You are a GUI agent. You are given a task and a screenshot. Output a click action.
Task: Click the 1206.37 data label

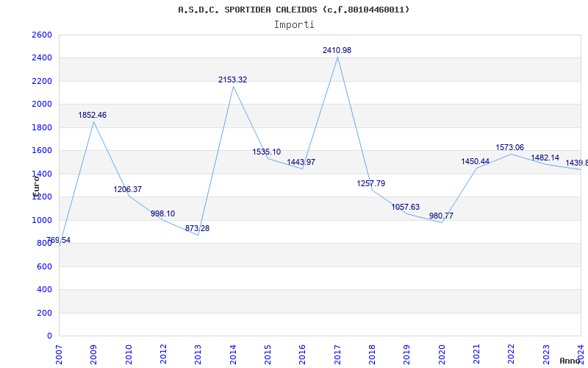pos(127,189)
